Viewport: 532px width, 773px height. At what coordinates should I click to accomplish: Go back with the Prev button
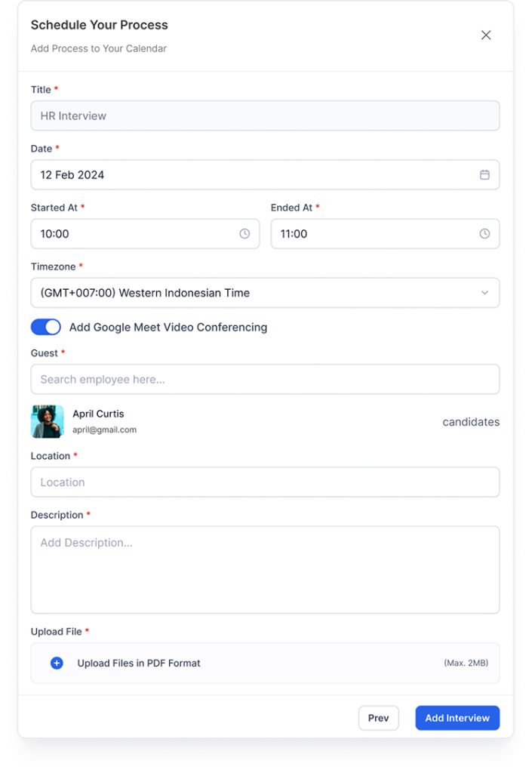point(378,718)
